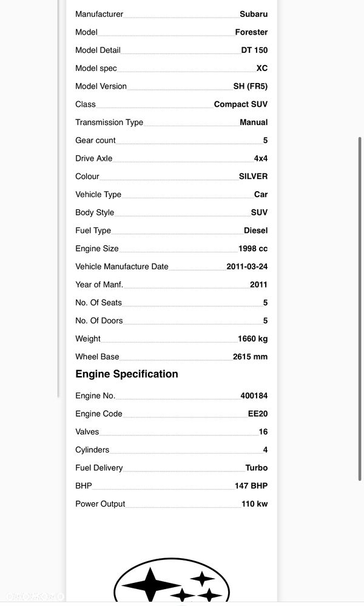Click the Model Detail value DT 150
The height and width of the screenshot is (606, 364).
click(x=254, y=50)
